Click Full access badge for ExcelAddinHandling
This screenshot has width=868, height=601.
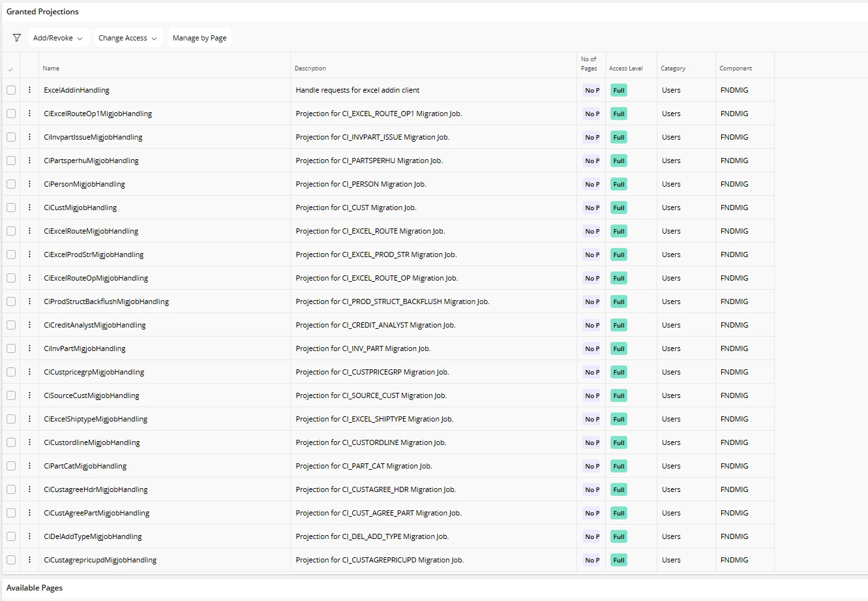click(x=619, y=91)
